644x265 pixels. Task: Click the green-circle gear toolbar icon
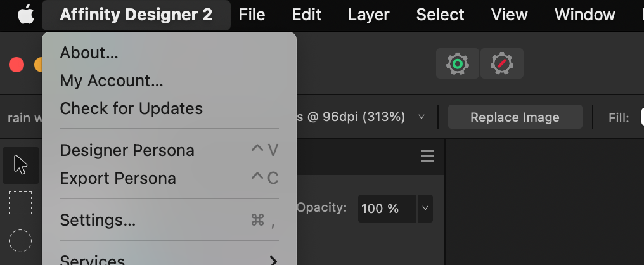tap(458, 63)
